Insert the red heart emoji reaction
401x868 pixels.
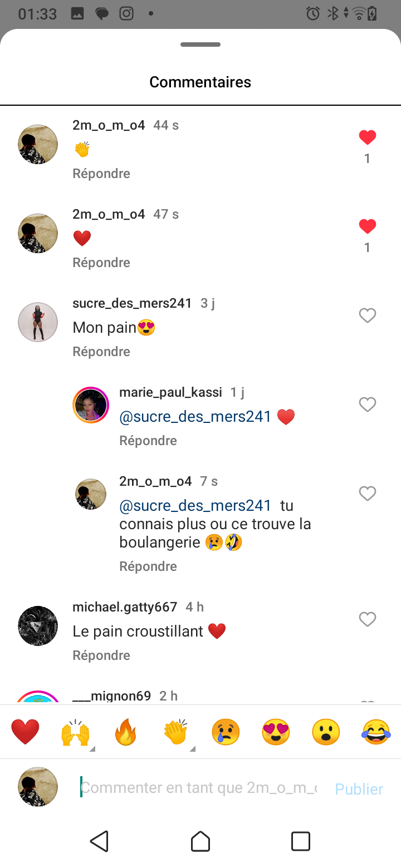tap(25, 732)
